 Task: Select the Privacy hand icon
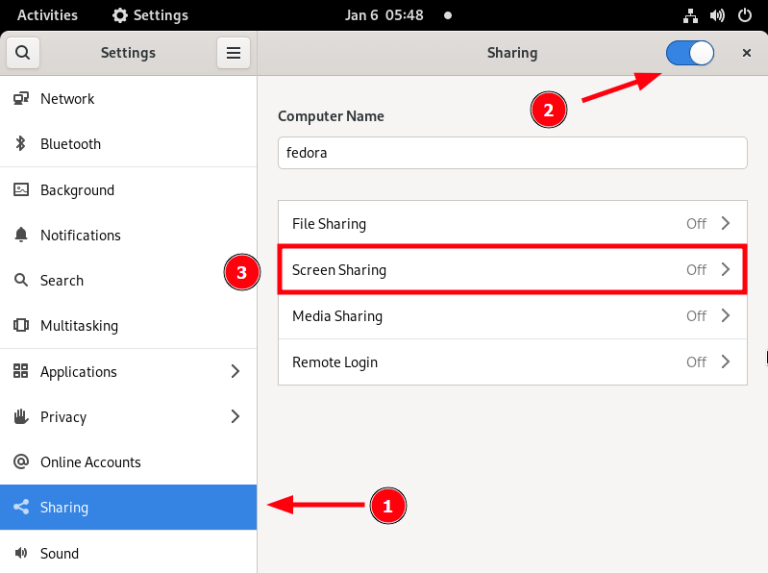[21, 416]
